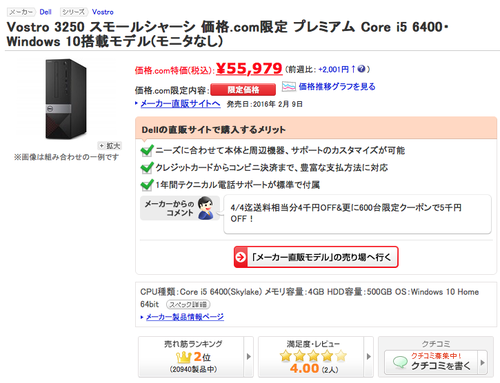The height and width of the screenshot is (383, 500).
Task: Click the red 限定価格 button
Action: coord(243,90)
